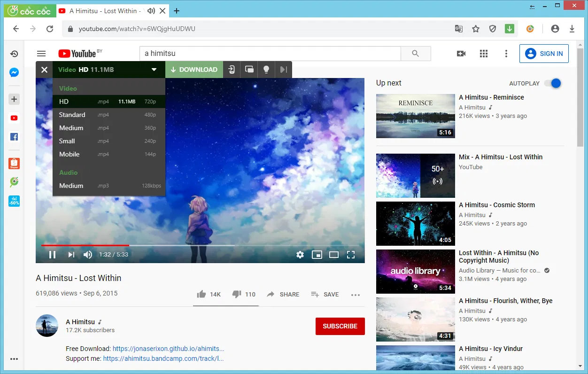This screenshot has height=374, width=588.
Task: Save the video to a playlist
Action: click(325, 294)
